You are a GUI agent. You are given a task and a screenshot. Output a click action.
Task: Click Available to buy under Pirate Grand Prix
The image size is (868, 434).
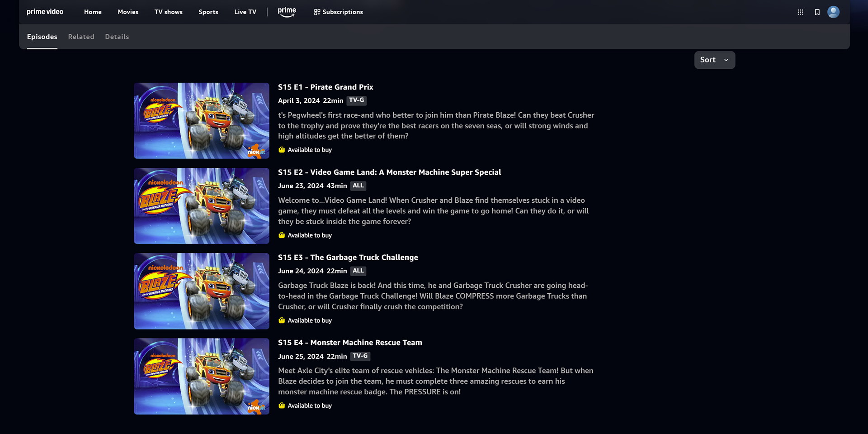pyautogui.click(x=310, y=150)
